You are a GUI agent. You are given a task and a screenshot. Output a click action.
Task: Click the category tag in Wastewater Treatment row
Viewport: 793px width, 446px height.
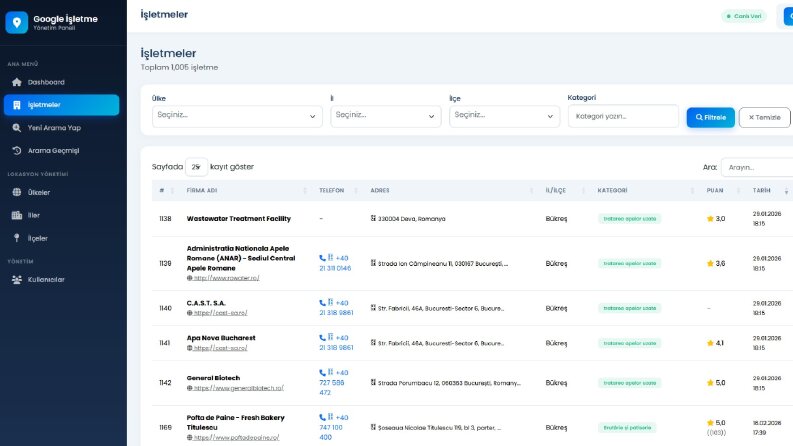(x=629, y=219)
